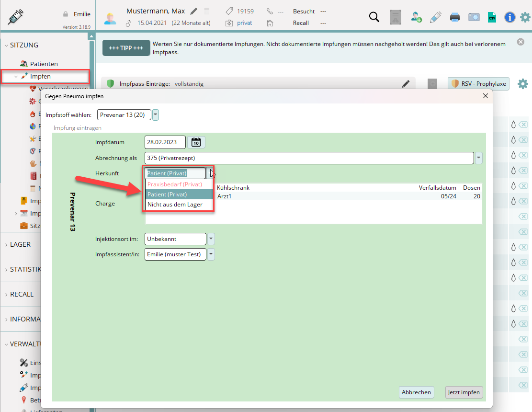
Task: Click the globe icon in sidebar
Action: point(33,126)
